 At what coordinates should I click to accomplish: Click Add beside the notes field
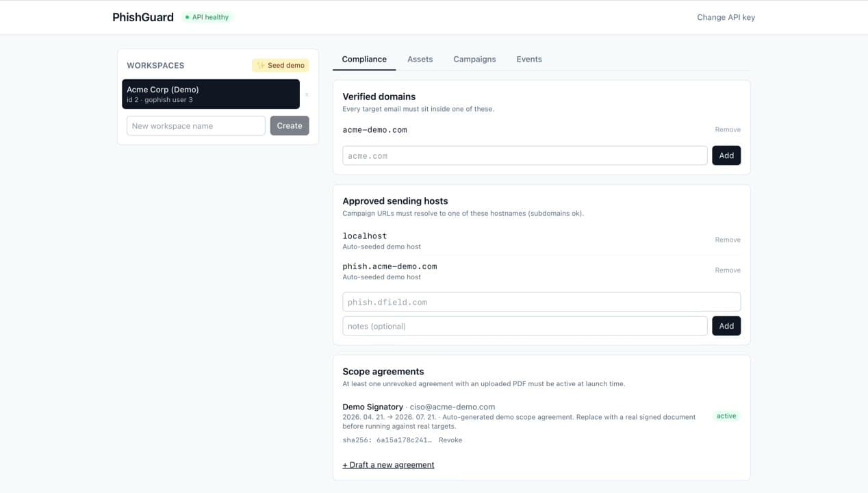point(726,326)
